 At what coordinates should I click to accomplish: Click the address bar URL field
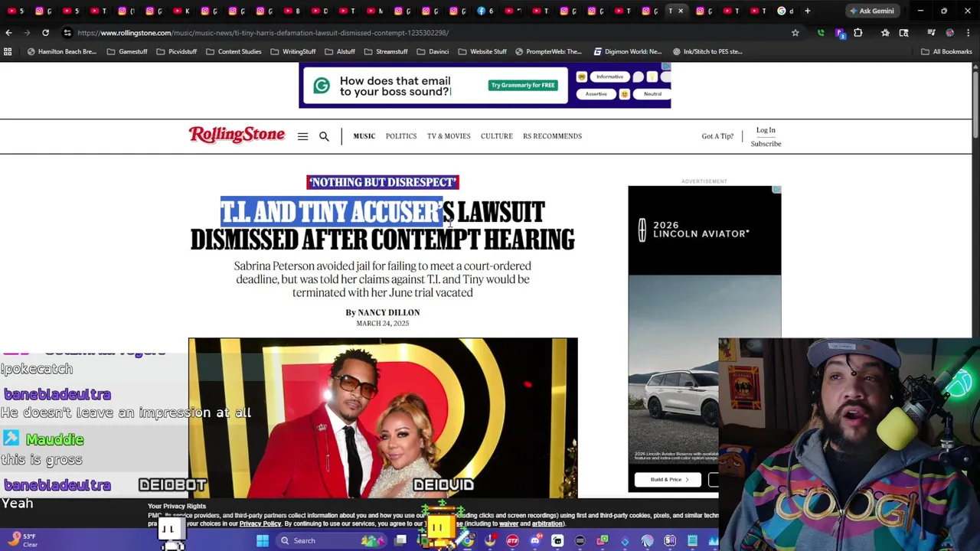pyautogui.click(x=429, y=33)
